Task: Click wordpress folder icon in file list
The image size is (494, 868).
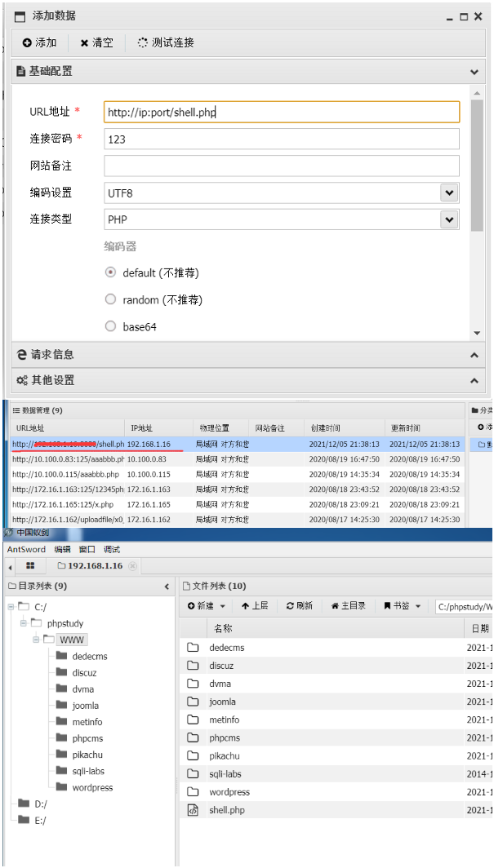Action: coord(193,791)
